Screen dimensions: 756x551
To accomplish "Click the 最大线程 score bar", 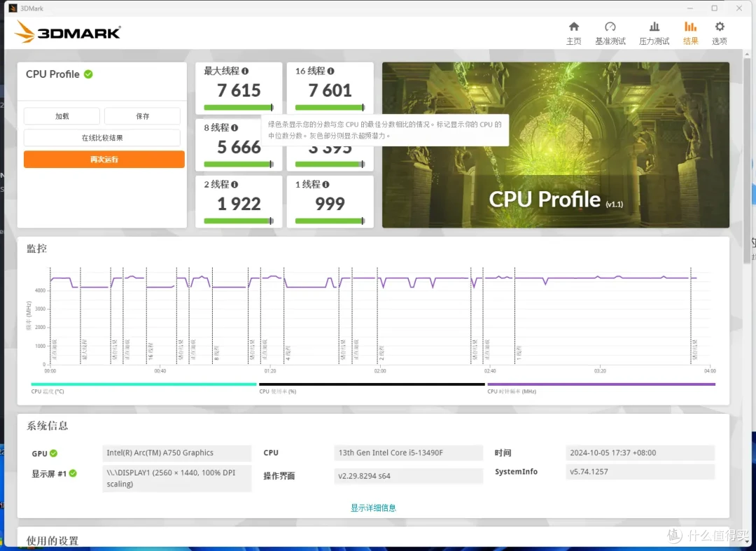I will [x=239, y=108].
